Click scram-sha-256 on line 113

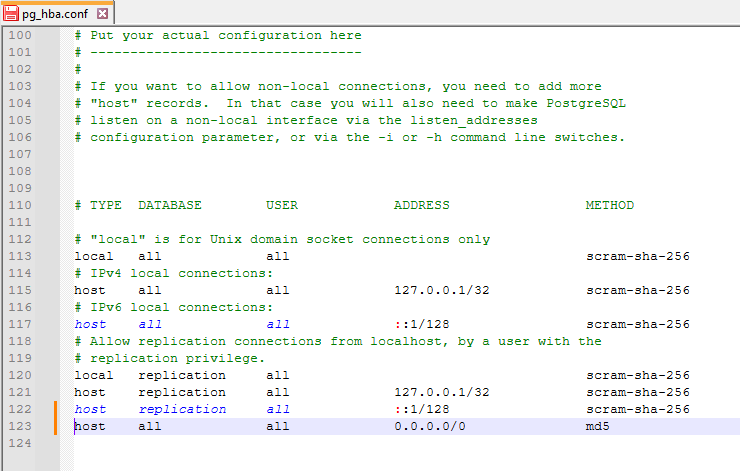[x=638, y=256]
